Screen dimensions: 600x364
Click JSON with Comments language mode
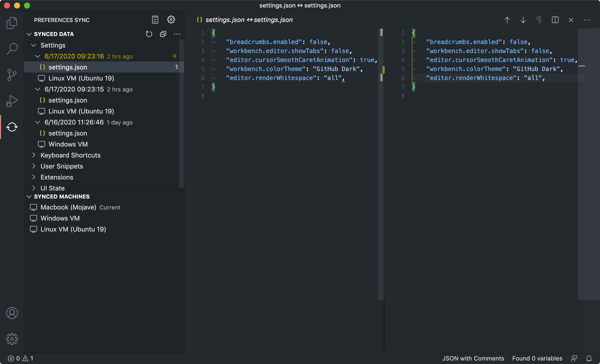point(473,358)
